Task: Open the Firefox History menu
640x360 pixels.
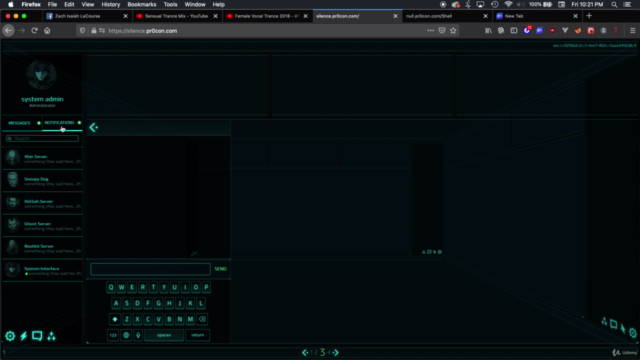Action: click(x=111, y=4)
